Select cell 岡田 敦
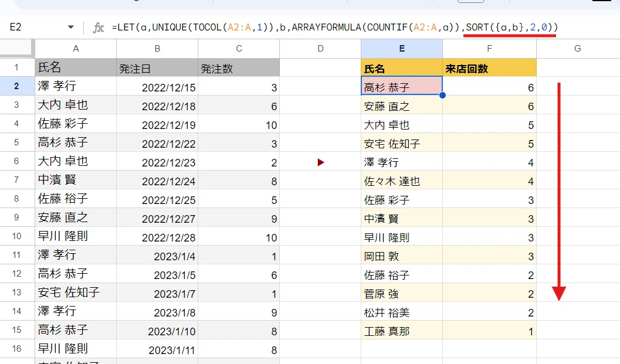 (x=402, y=256)
